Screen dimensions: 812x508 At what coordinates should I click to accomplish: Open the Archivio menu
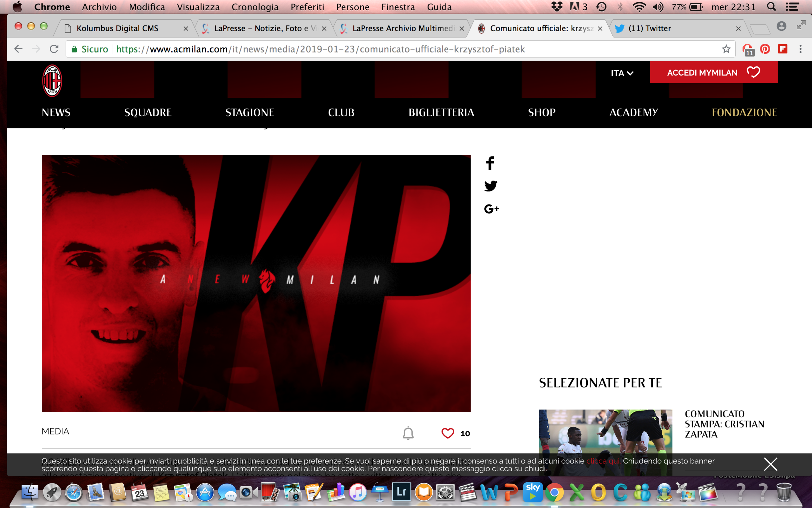coord(99,7)
